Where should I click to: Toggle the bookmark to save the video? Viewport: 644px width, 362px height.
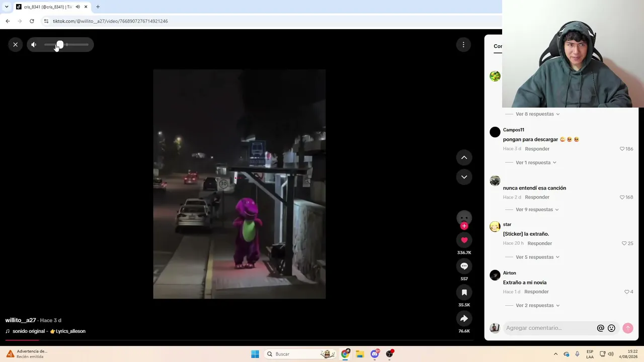pos(464,293)
